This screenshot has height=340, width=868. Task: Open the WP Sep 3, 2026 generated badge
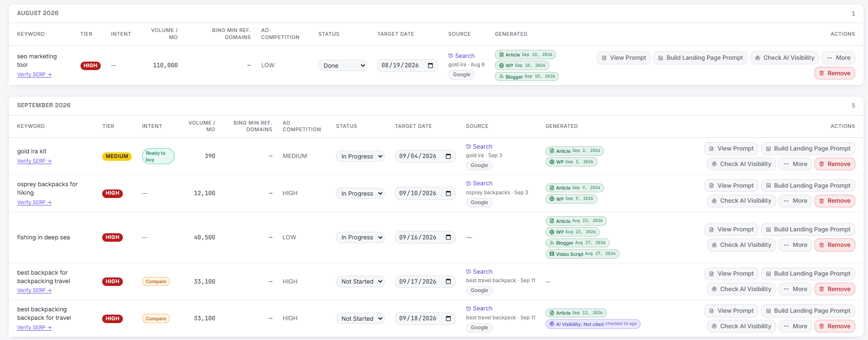[571, 162]
